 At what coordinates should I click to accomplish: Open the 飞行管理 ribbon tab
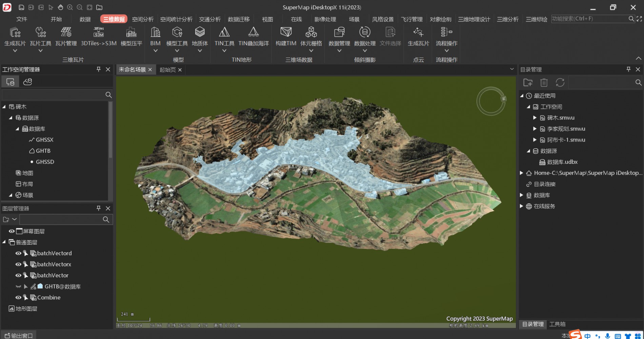[x=412, y=19]
